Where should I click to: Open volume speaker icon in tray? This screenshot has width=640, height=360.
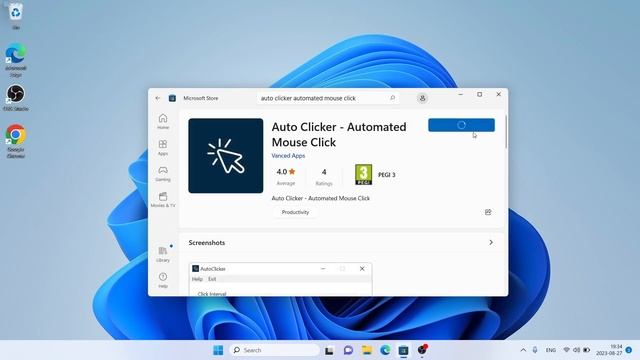(x=576, y=350)
